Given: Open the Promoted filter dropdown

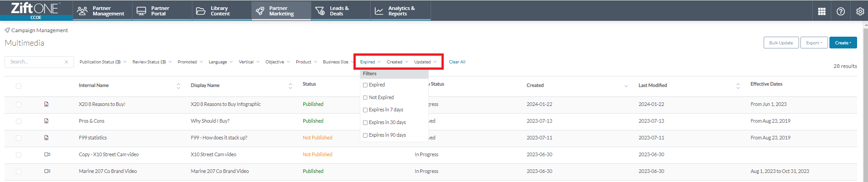Looking at the screenshot, I should (x=190, y=62).
